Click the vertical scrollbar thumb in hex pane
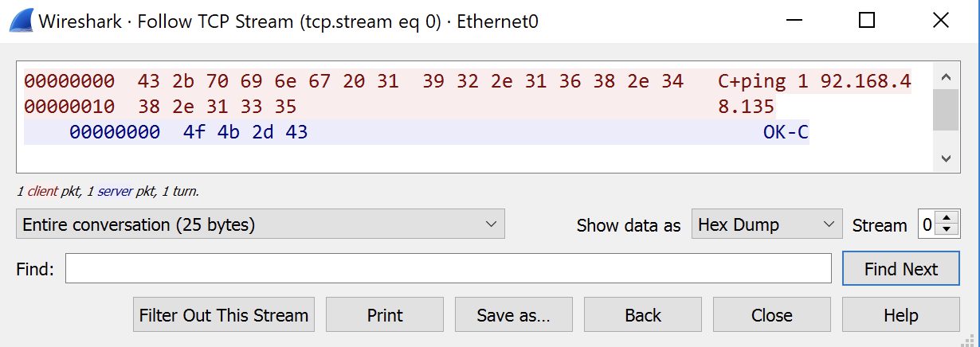The height and width of the screenshot is (347, 980). click(946, 110)
